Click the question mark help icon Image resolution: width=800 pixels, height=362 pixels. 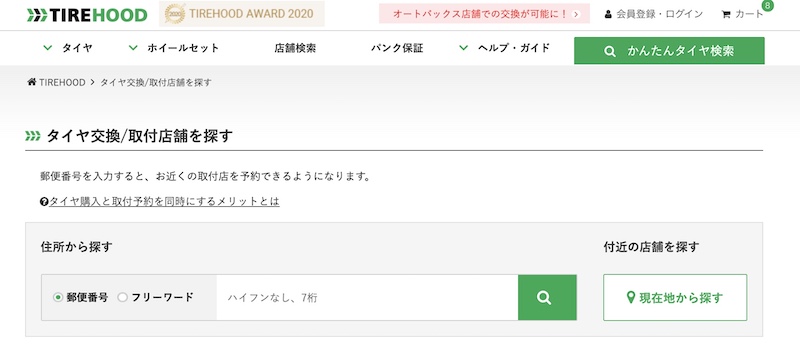[x=44, y=202]
